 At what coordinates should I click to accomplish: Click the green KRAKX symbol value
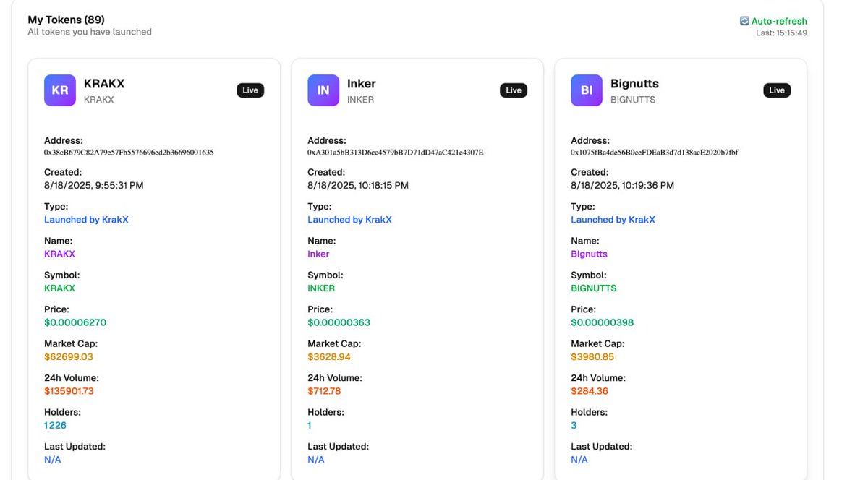coord(59,288)
